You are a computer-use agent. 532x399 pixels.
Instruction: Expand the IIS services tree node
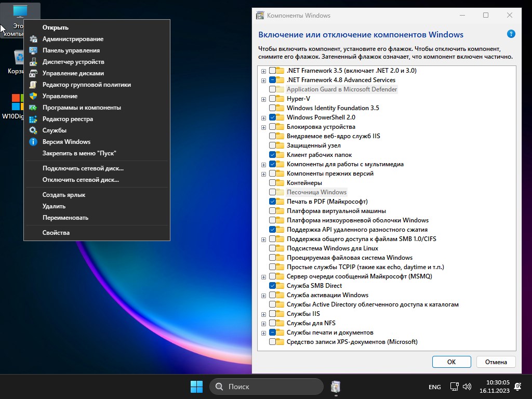click(x=264, y=314)
